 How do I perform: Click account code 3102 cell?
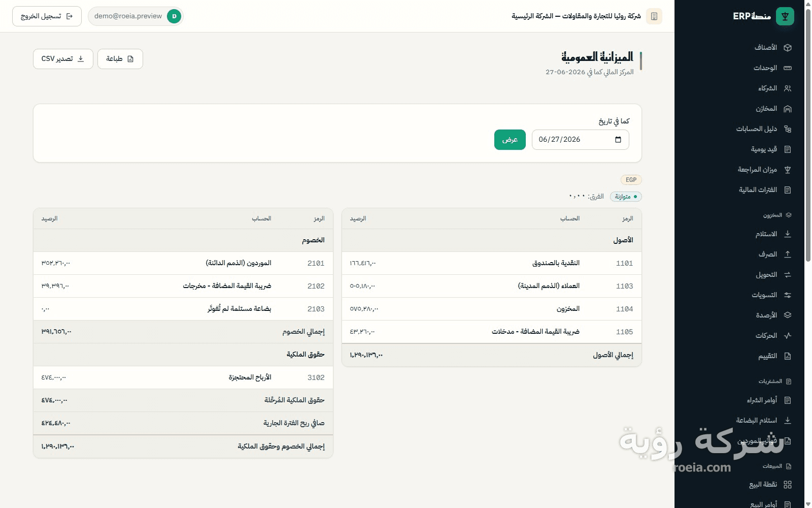[316, 377]
